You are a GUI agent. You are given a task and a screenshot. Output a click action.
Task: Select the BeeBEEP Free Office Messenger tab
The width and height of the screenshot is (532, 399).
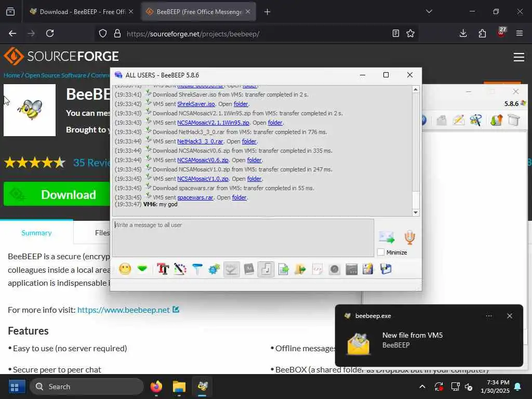point(199,11)
